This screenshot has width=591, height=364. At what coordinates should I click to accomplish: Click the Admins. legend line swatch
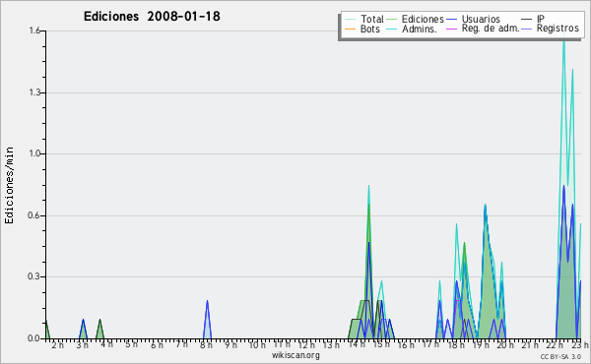(392, 29)
